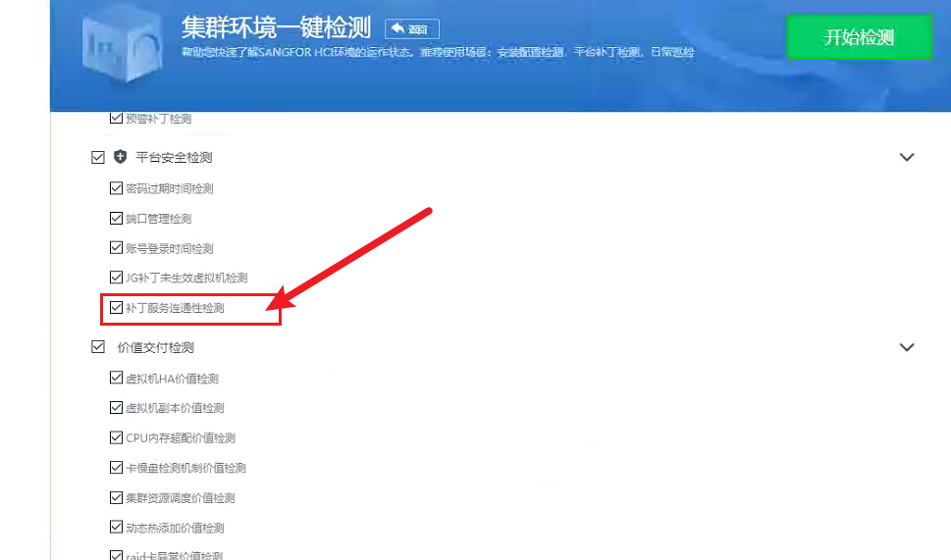The height and width of the screenshot is (560, 951).
Task: Click the 集群资源调度价值检测 label
Action: (x=181, y=498)
